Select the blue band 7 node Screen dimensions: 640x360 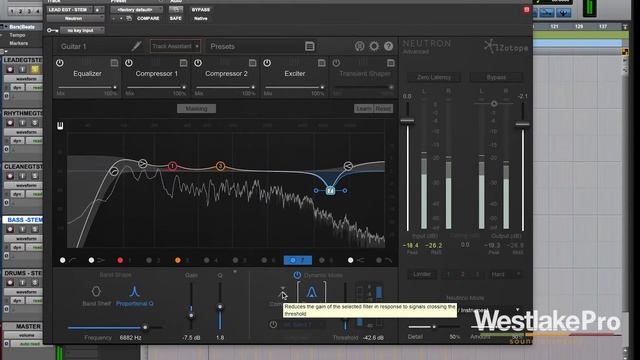tap(331, 191)
